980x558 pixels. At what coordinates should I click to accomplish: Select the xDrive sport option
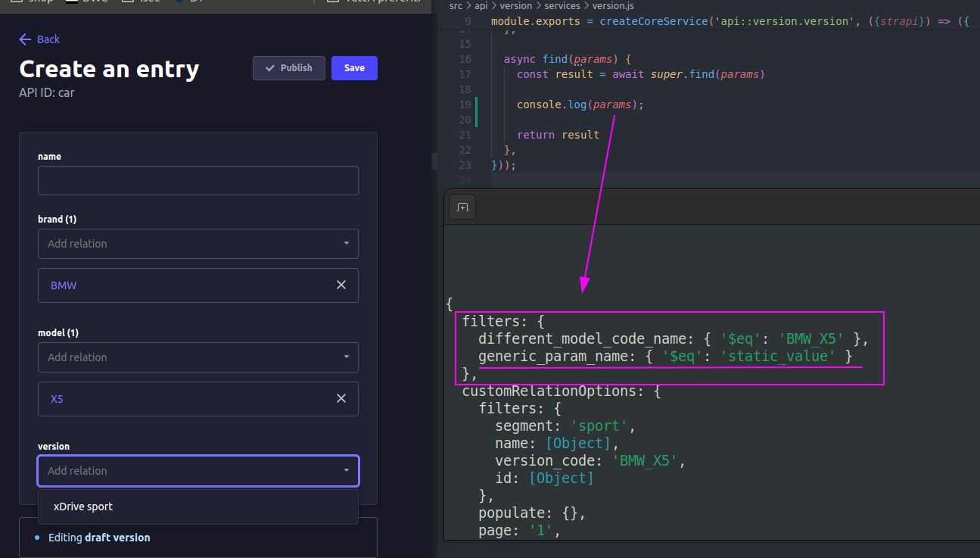[x=198, y=507]
